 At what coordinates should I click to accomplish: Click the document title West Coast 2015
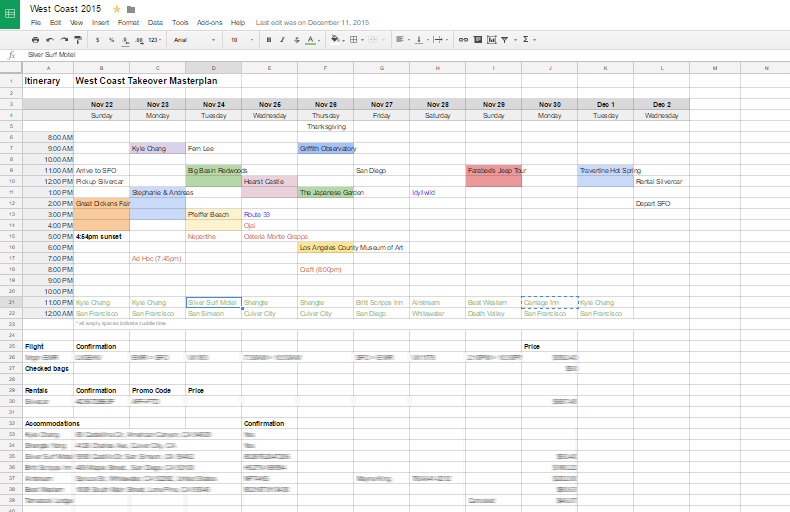pos(65,9)
